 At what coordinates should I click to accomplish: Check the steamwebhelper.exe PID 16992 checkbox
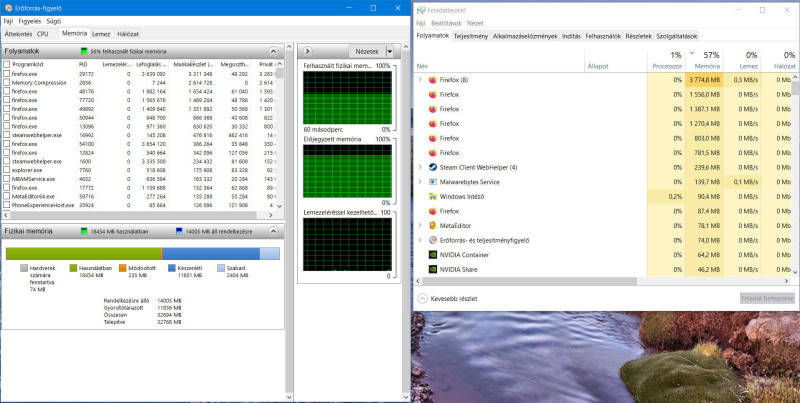(7, 135)
